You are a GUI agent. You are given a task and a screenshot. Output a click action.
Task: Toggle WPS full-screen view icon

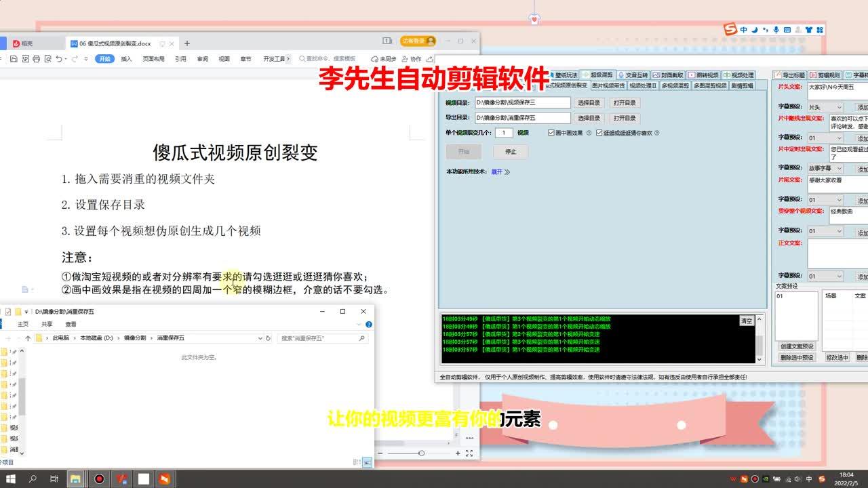[469, 453]
